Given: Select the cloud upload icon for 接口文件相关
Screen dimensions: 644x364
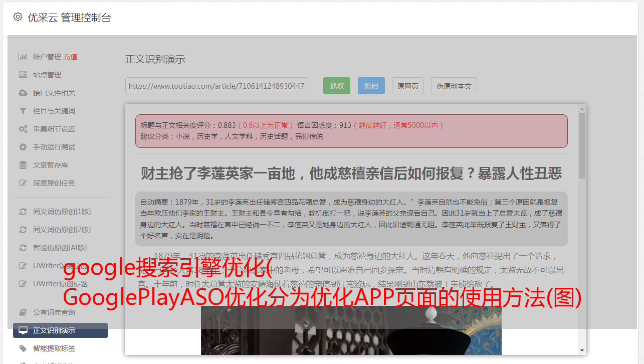Looking at the screenshot, I should pos(23,93).
